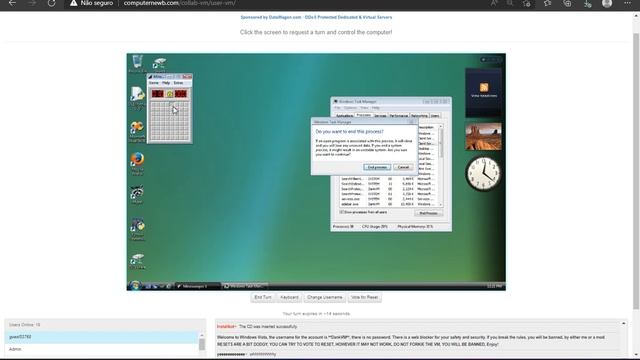The width and height of the screenshot is (640, 360).
Task: Click Minesweeper taskbar button
Action: 198,286
